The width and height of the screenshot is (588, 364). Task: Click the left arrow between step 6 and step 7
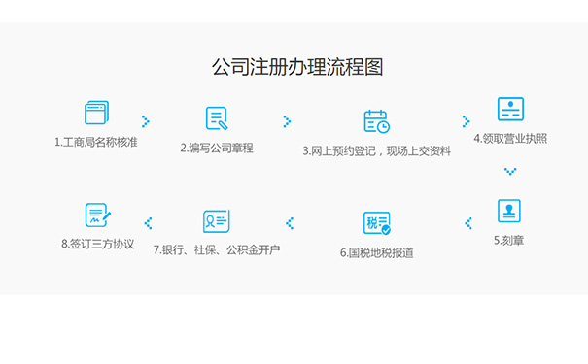pyautogui.click(x=289, y=223)
